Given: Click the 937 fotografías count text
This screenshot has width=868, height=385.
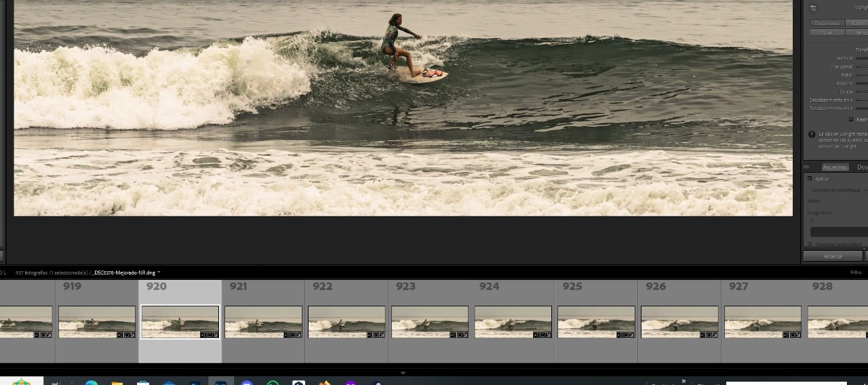Looking at the screenshot, I should [31, 272].
